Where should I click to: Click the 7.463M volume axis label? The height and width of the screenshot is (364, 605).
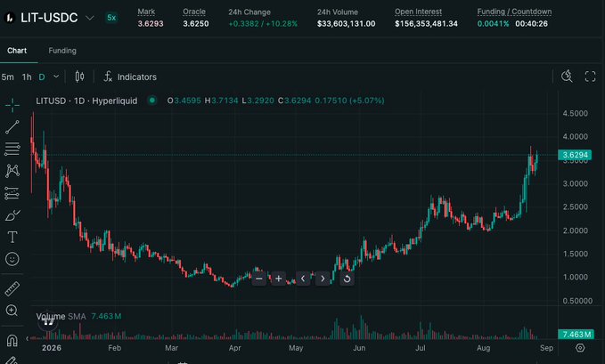coord(576,335)
